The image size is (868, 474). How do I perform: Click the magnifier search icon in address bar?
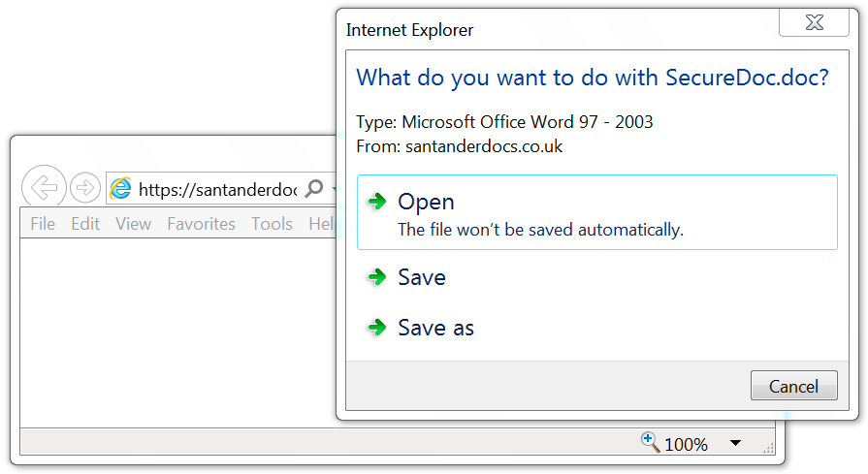click(314, 189)
